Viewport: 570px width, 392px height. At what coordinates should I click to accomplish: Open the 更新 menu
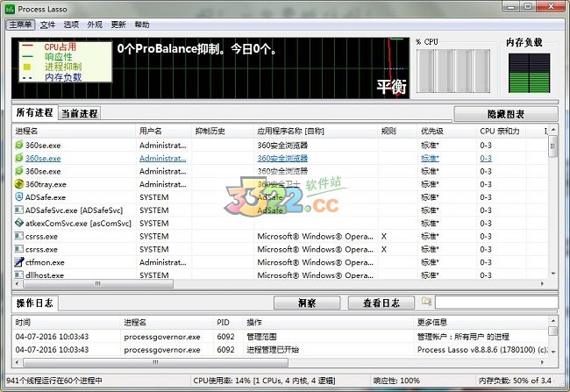click(x=118, y=25)
